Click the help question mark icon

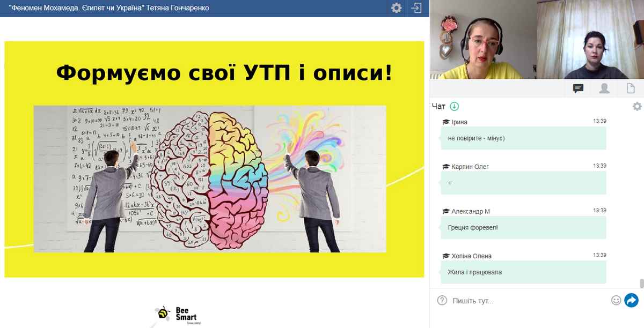coord(442,300)
